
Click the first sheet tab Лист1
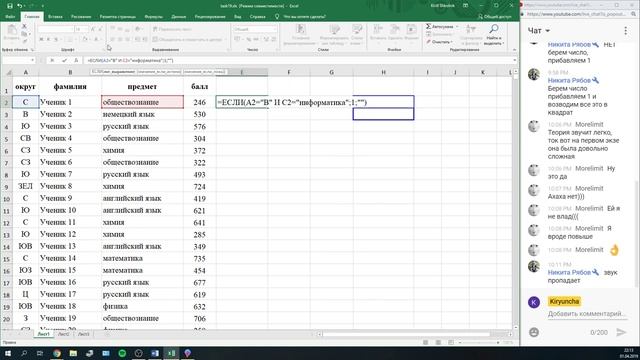click(x=43, y=334)
